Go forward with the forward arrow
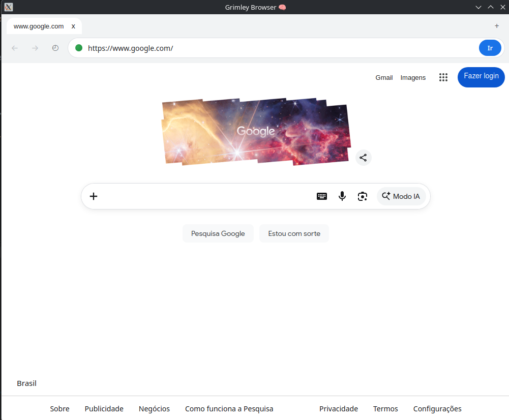 tap(35, 48)
